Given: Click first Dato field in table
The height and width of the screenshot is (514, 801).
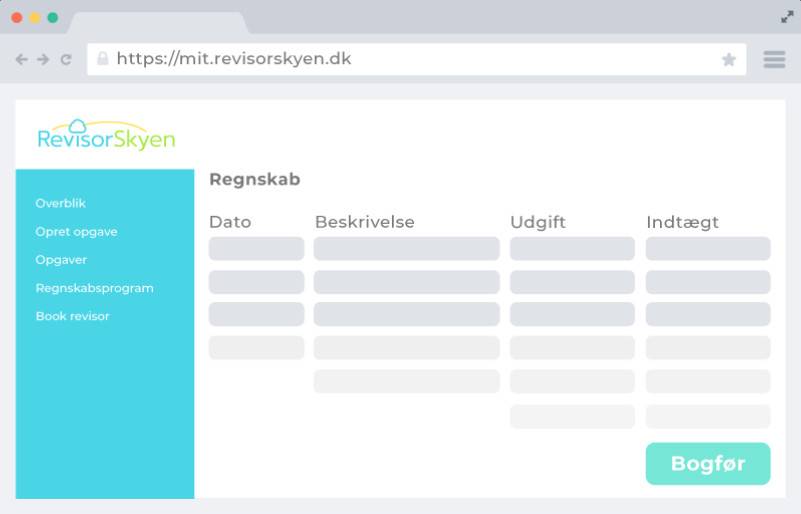Looking at the screenshot, I should coord(256,249).
